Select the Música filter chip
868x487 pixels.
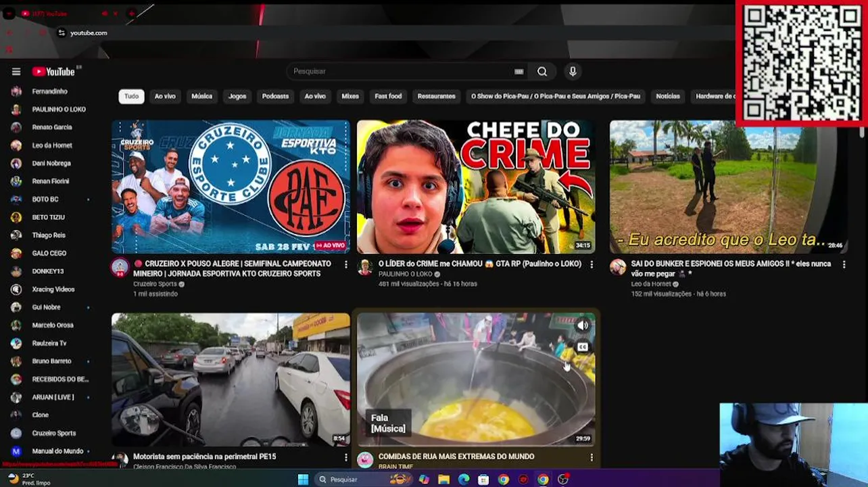click(x=201, y=96)
